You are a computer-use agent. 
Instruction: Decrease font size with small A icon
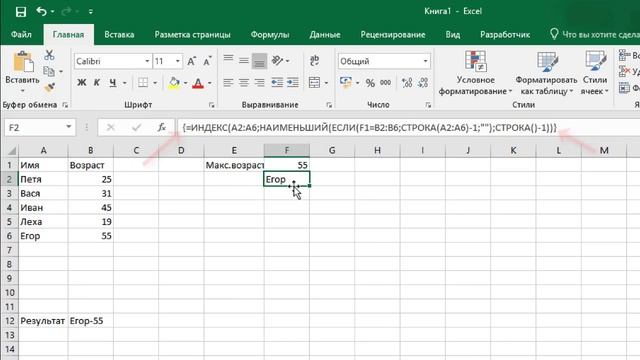207,61
